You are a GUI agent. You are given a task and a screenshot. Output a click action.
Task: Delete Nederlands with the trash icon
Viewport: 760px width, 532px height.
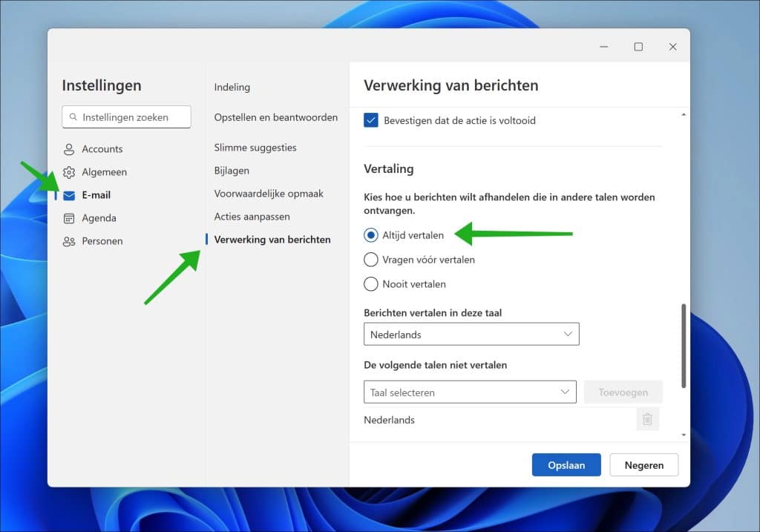coord(647,419)
